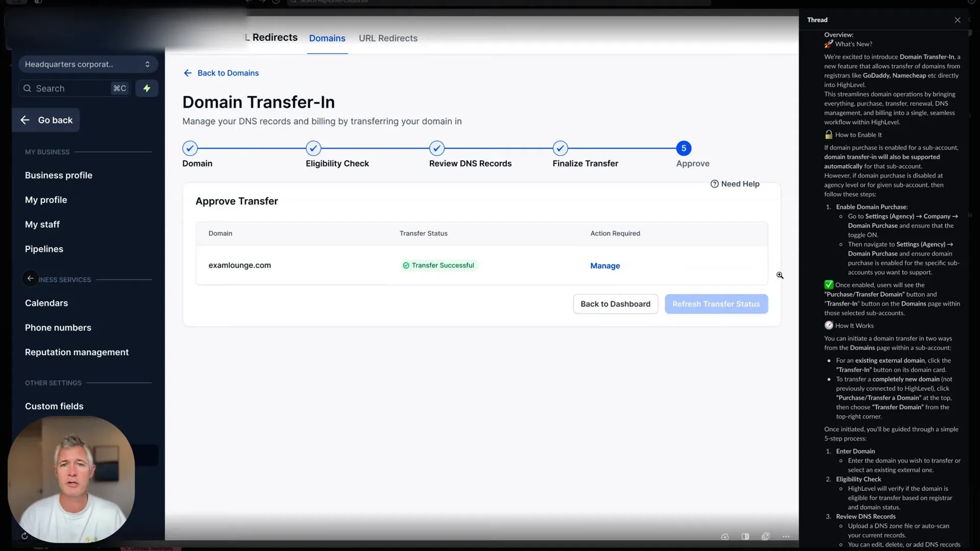This screenshot has height=551, width=980.
Task: Click the Domain column header
Action: tap(220, 234)
